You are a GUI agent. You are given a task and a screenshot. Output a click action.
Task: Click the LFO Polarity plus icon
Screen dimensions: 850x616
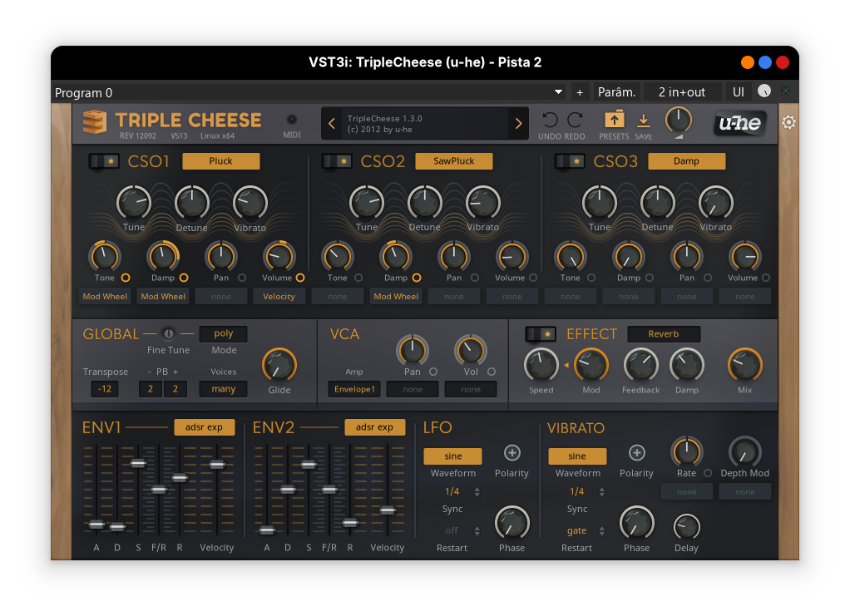[511, 452]
